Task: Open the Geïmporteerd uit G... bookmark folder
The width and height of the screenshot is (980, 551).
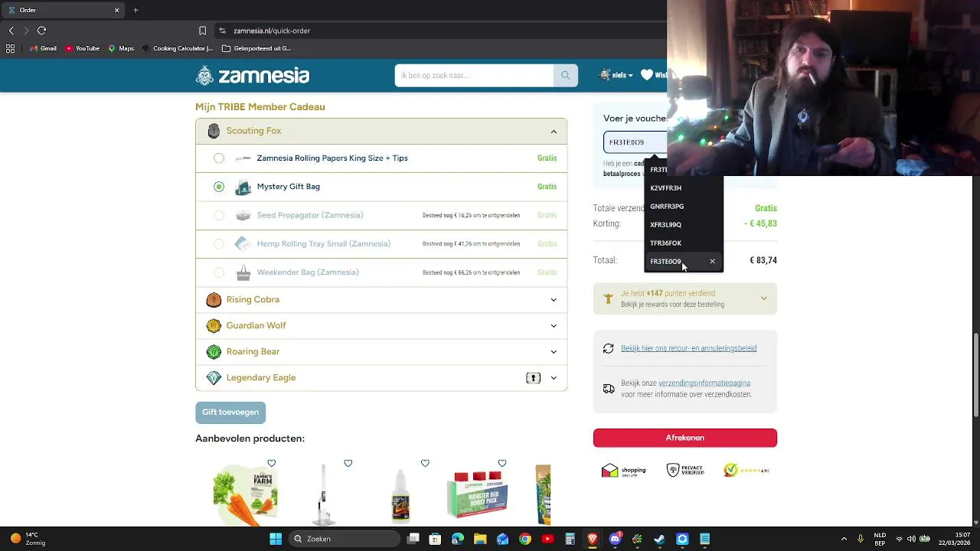Action: [x=256, y=48]
